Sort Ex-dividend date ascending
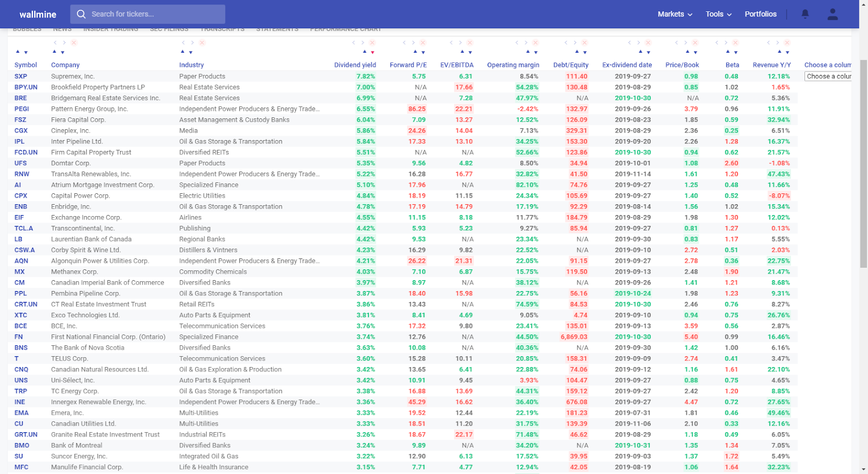Image resolution: width=868 pixels, height=474 pixels. (640, 52)
